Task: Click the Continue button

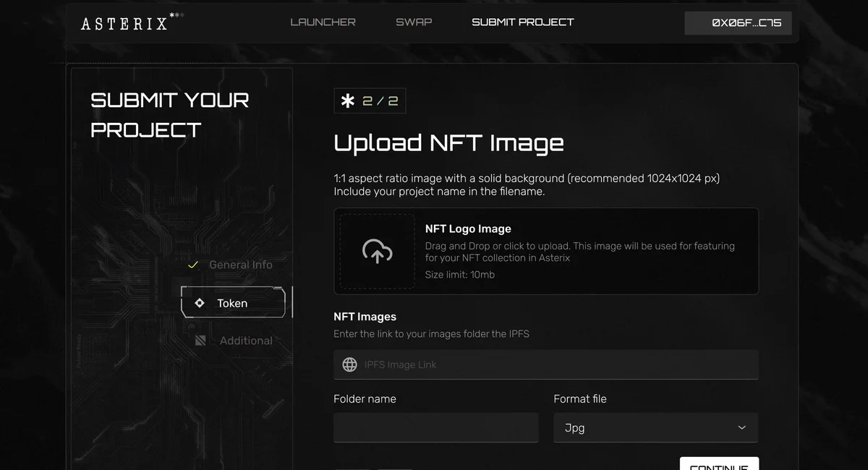Action: [x=719, y=463]
